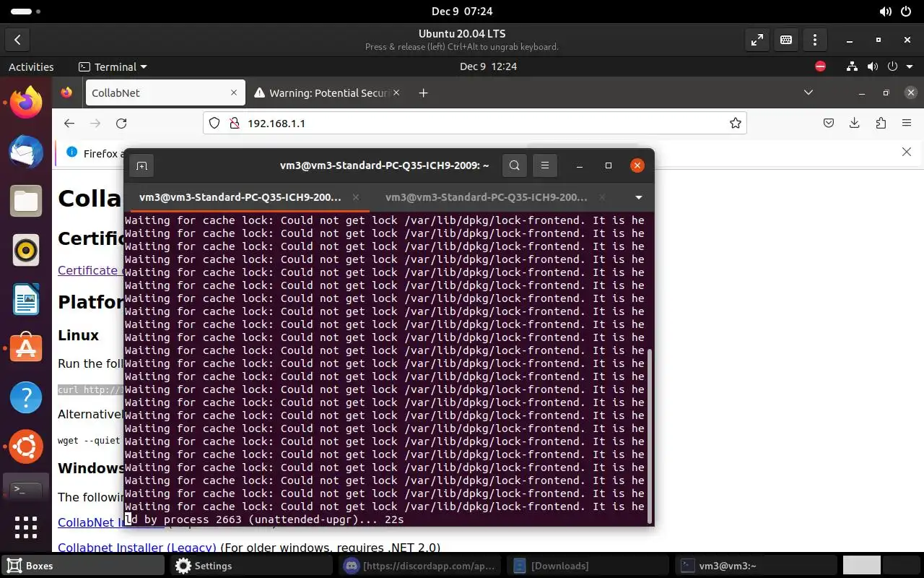This screenshot has width=924, height=578.
Task: Open vm3@vm3 terminal from the taskbar
Action: [x=756, y=566]
